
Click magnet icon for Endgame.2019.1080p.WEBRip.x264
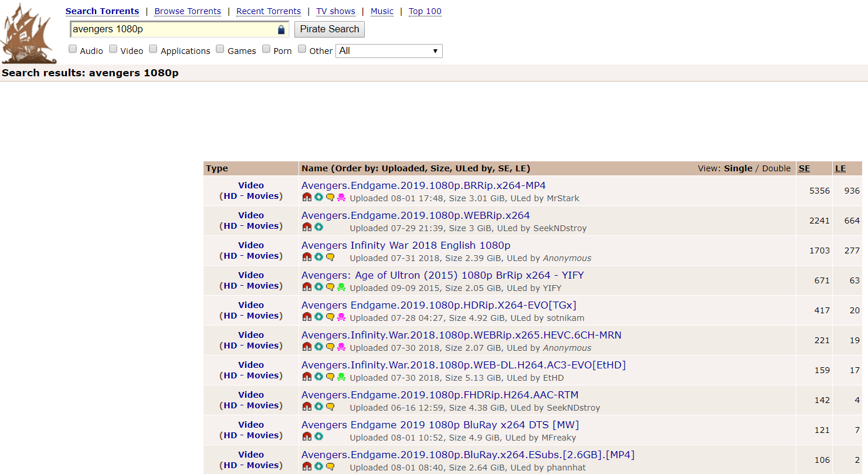(307, 228)
